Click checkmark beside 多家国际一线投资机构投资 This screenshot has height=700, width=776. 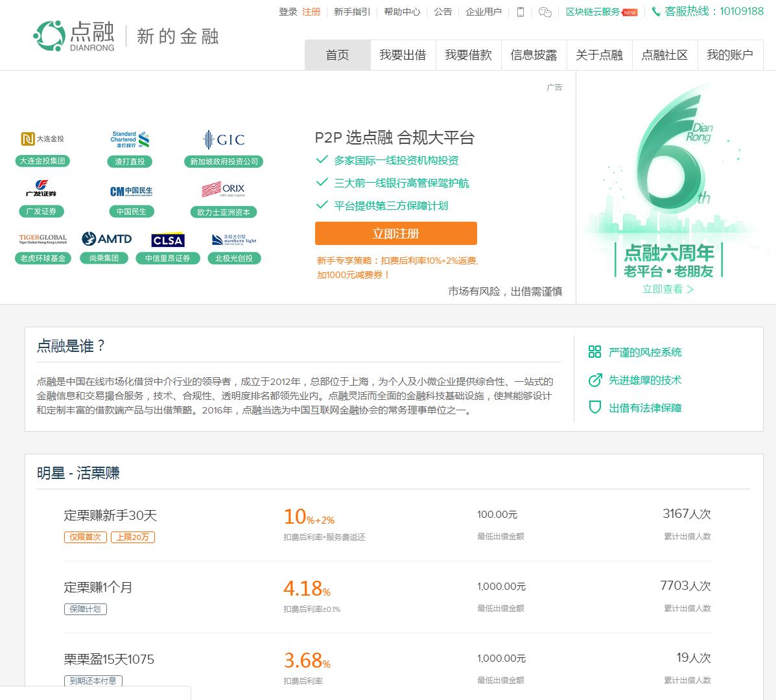point(322,159)
